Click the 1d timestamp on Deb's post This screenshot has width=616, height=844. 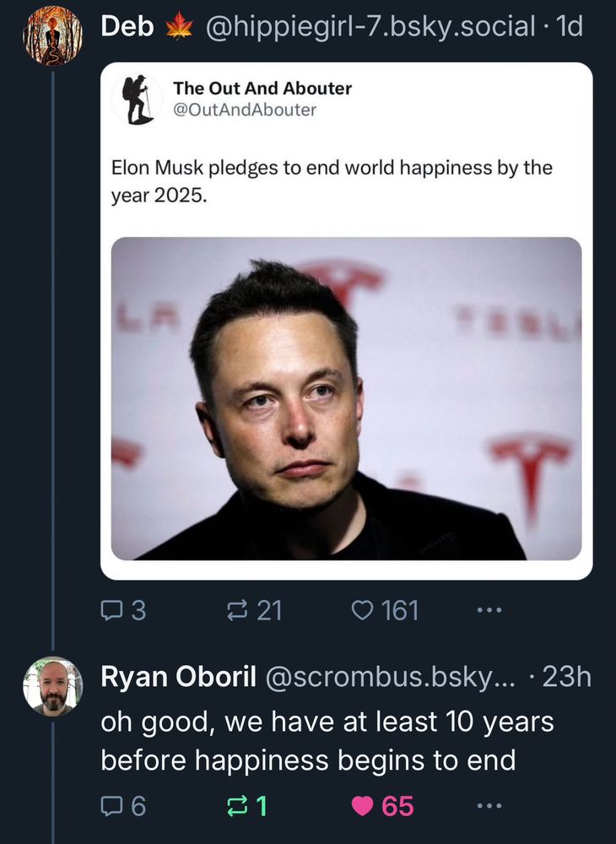click(x=570, y=27)
